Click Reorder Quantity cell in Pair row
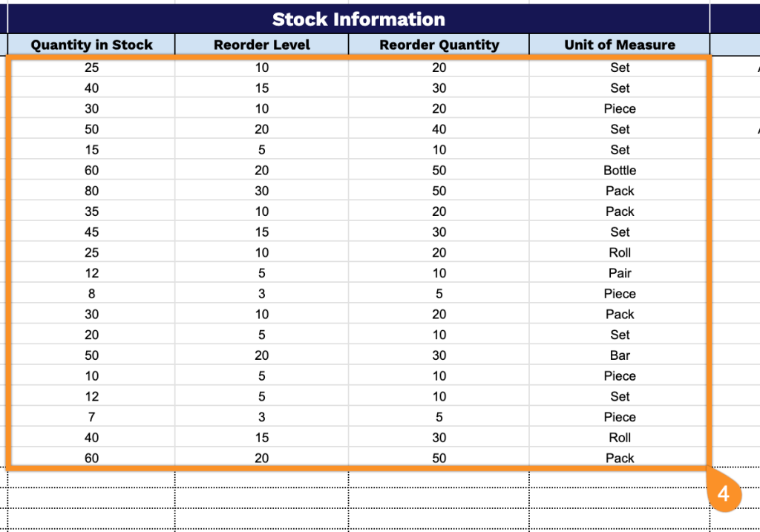Image resolution: width=760 pixels, height=532 pixels. (x=439, y=273)
